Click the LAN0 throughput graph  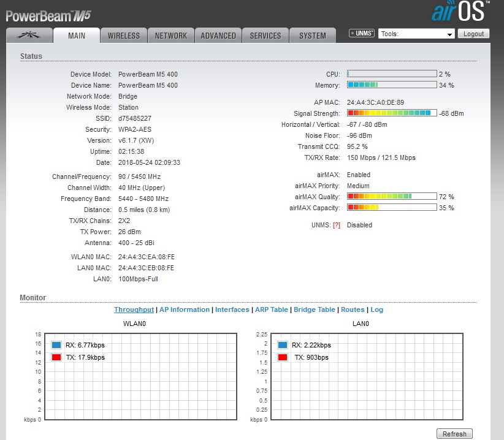point(367,376)
